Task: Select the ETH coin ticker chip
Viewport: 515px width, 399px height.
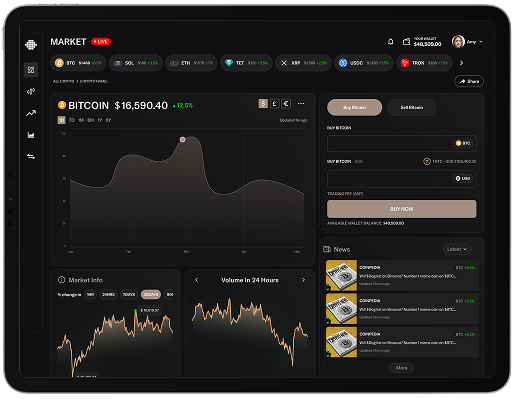Action: point(191,63)
